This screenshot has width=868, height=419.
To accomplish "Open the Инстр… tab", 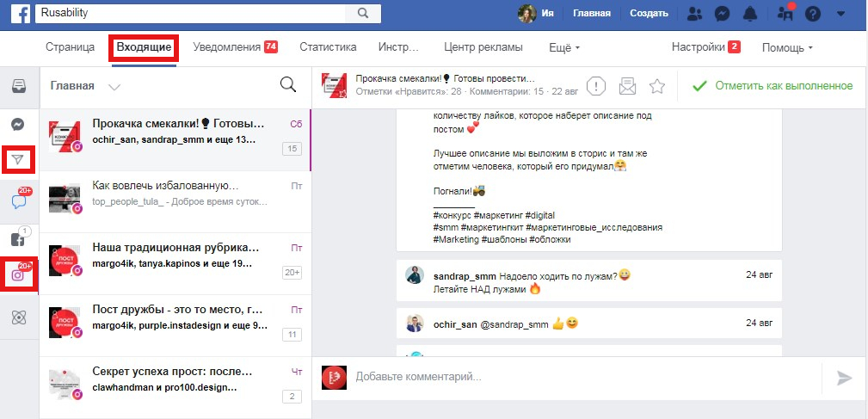I will [398, 47].
